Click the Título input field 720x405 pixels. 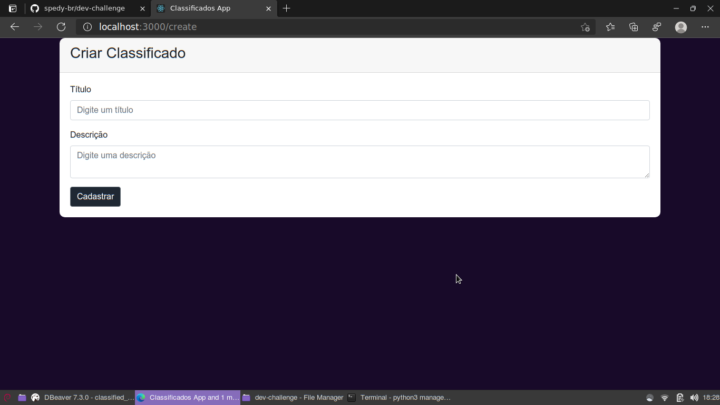point(359,110)
